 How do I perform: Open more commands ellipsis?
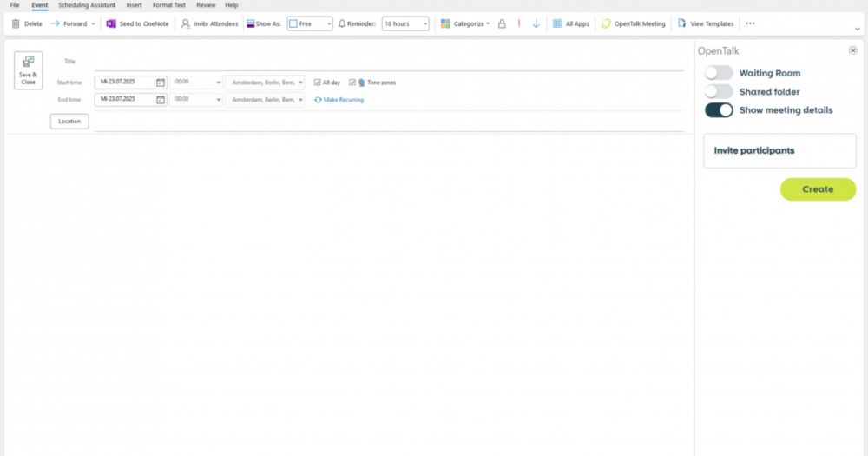750,23
